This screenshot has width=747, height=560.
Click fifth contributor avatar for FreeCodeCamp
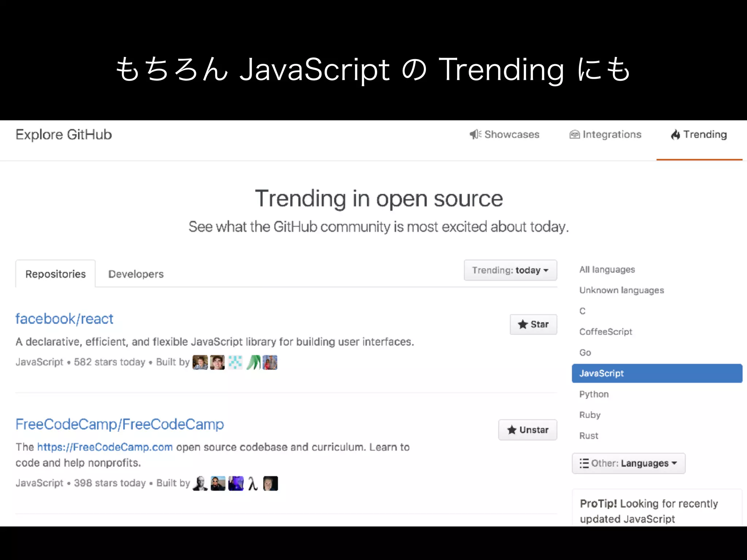point(270,483)
